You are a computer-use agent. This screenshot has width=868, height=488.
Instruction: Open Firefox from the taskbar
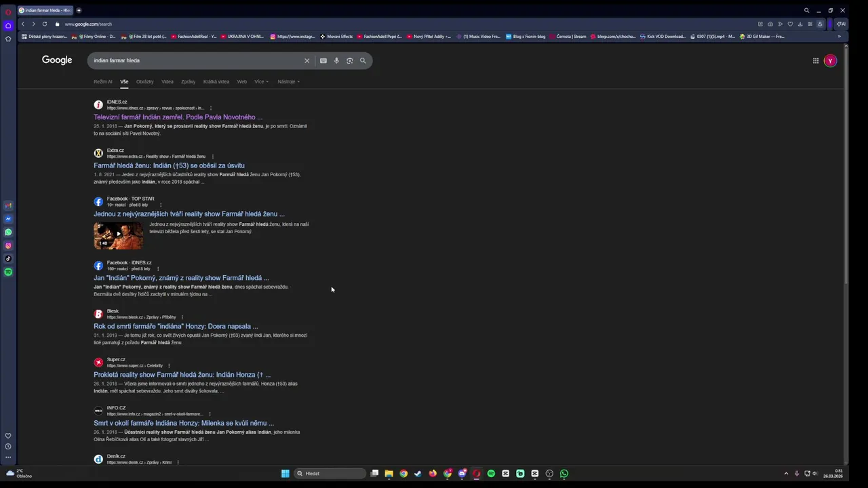click(433, 473)
